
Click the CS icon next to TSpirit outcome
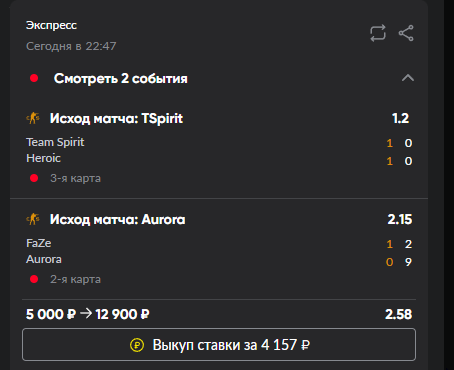coord(33,118)
